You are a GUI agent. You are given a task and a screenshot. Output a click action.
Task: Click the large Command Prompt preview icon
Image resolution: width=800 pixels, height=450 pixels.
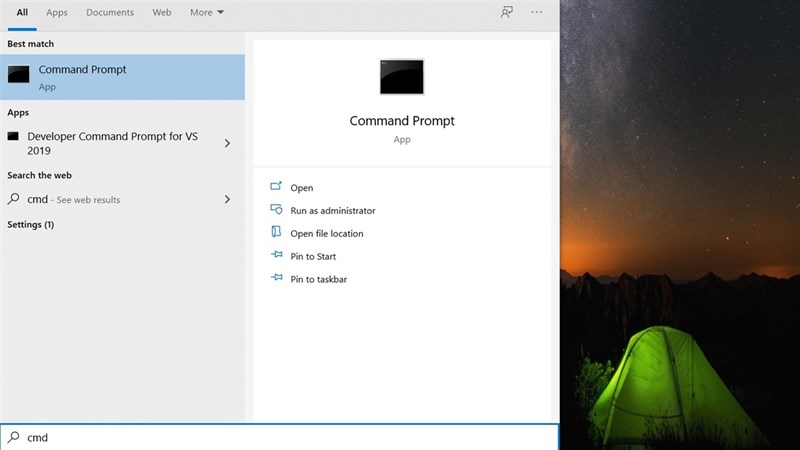(401, 78)
